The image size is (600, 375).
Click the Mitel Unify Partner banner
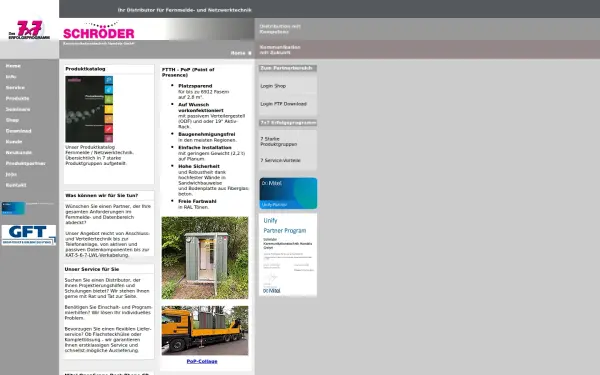click(288, 193)
